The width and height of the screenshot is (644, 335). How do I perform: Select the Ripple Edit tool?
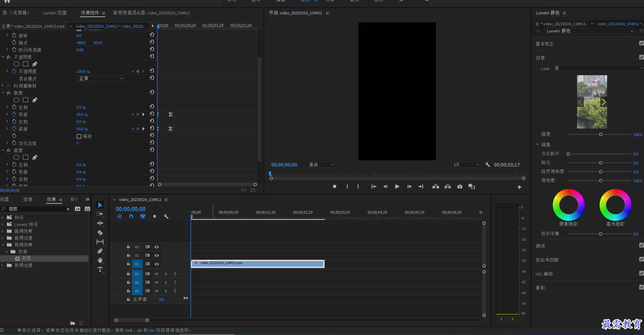100,223
